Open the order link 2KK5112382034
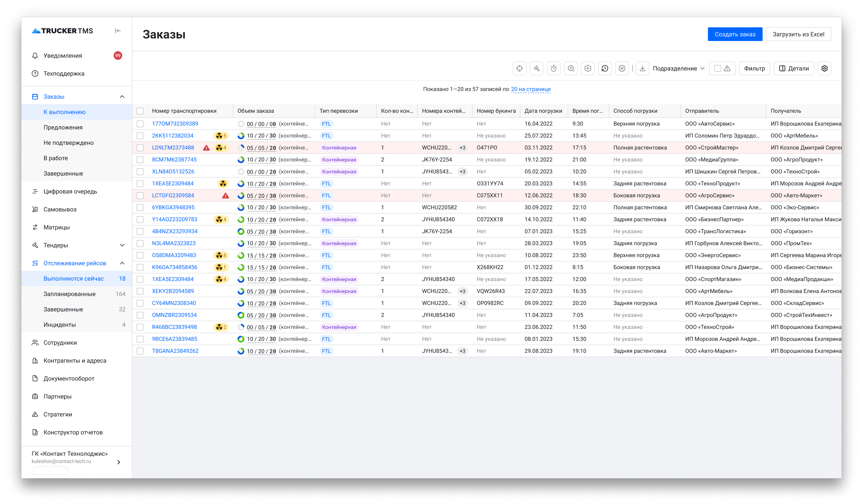The width and height of the screenshot is (863, 504). point(173,136)
